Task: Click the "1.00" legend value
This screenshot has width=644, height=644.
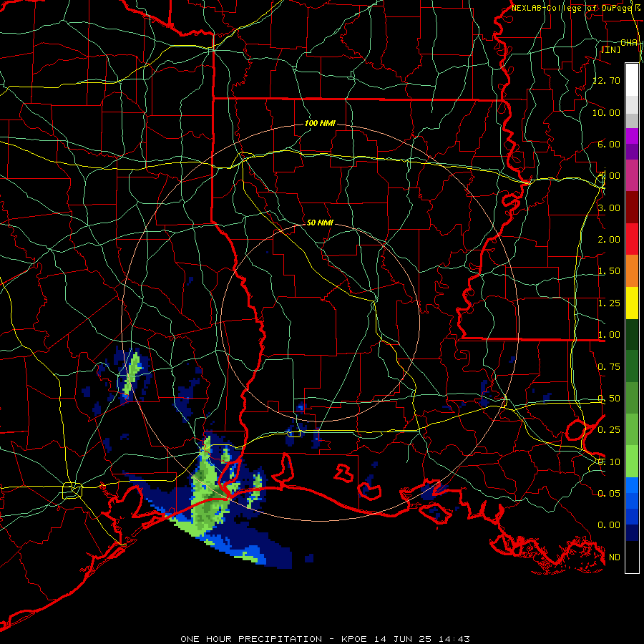Action: pyautogui.click(x=609, y=335)
